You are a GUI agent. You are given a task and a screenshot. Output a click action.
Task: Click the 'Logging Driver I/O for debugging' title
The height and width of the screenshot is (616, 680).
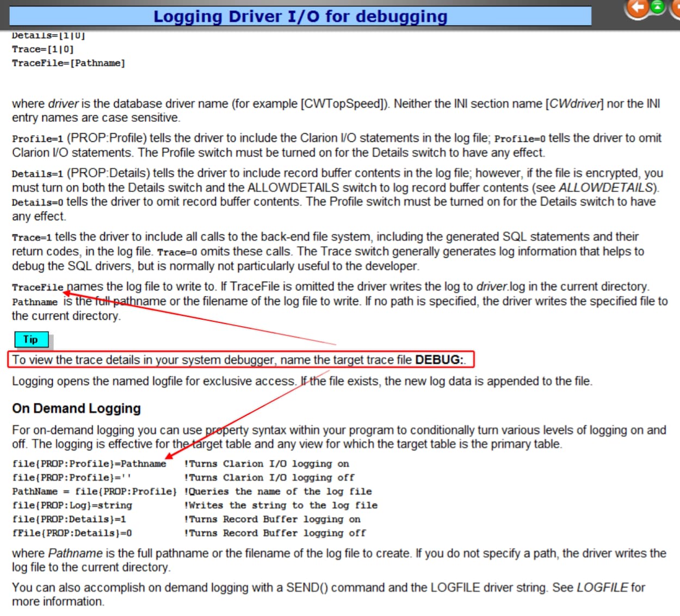coord(300,16)
